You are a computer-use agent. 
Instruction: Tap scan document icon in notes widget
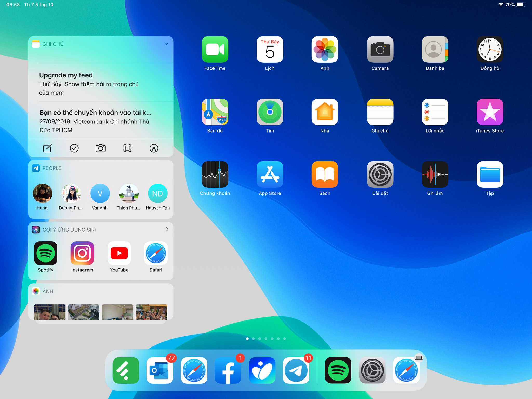click(x=127, y=148)
